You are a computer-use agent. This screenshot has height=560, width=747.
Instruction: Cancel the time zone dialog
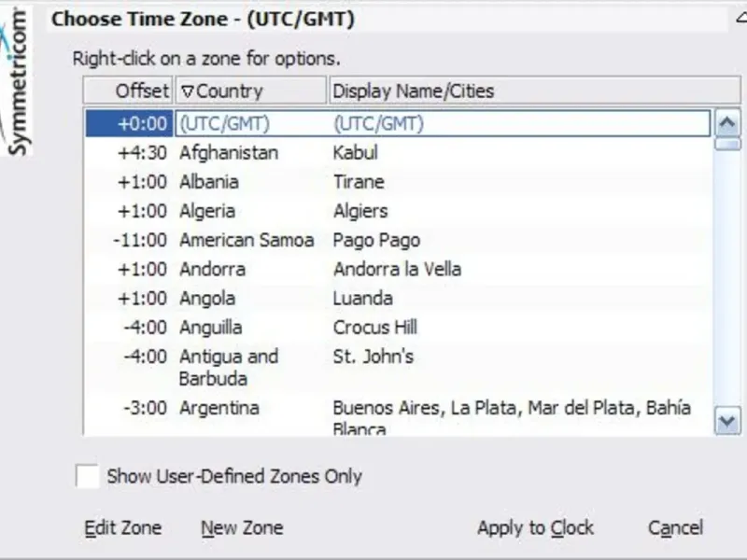(675, 527)
